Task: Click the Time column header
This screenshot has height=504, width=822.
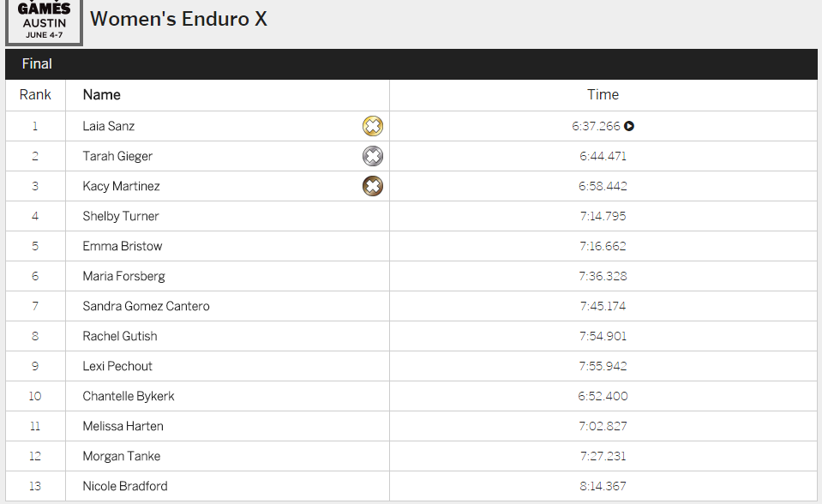Action: tap(603, 95)
